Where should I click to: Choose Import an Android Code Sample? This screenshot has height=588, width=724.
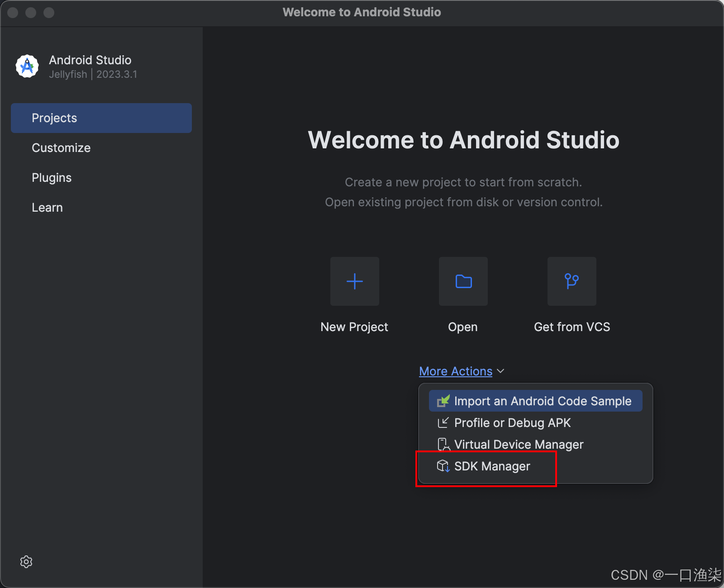[x=536, y=401]
